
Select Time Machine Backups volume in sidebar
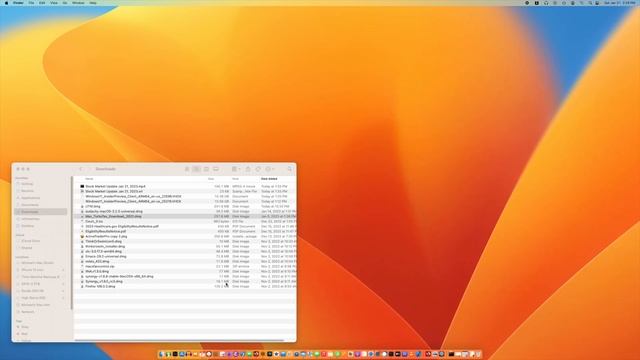click(40, 277)
